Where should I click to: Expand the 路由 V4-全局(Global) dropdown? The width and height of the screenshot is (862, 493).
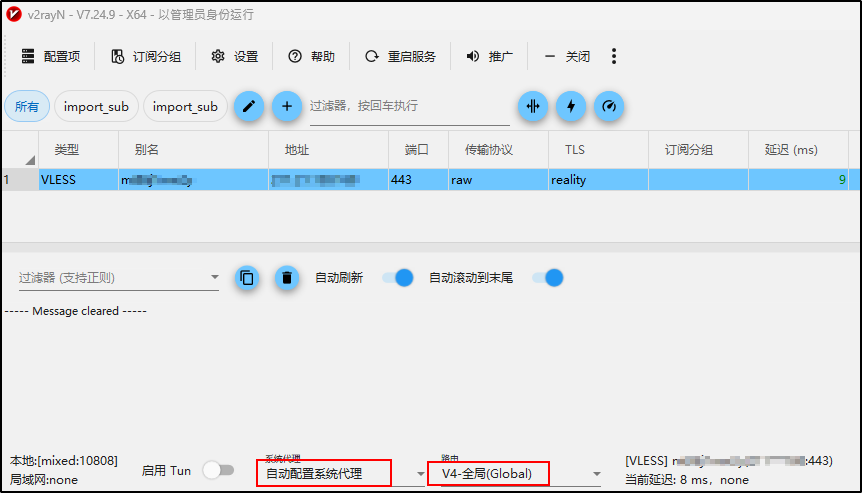tap(596, 474)
